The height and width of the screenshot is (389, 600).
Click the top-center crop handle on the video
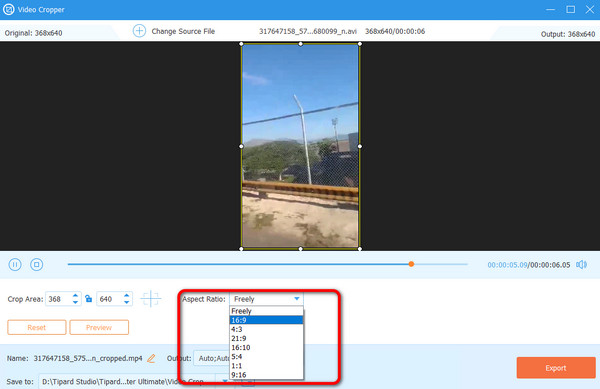click(300, 44)
